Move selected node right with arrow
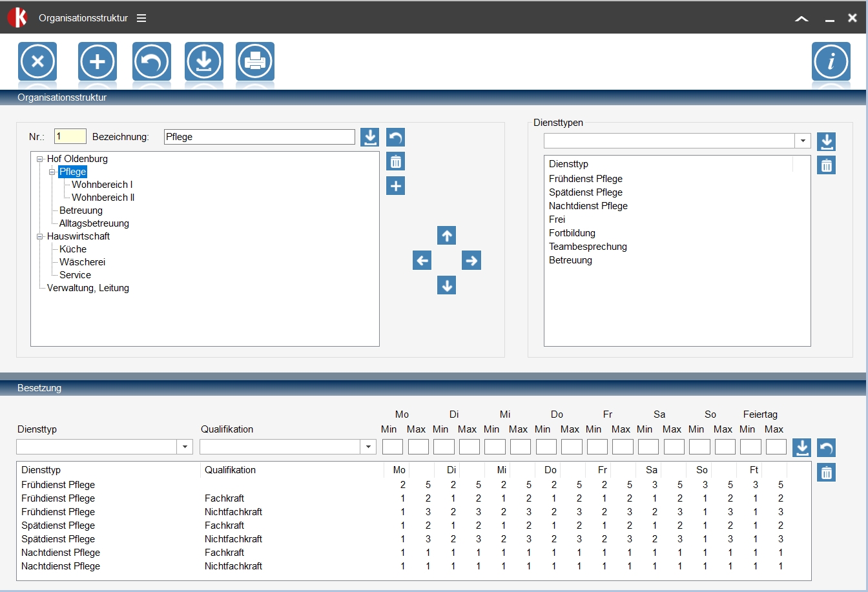Screen dimensions: 868x592 471,260
